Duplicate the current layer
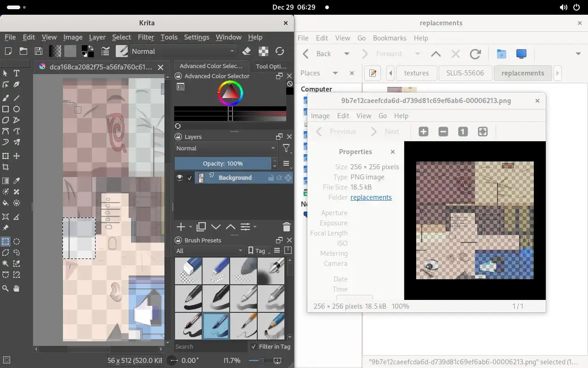This screenshot has width=588, height=368. pos(201,227)
